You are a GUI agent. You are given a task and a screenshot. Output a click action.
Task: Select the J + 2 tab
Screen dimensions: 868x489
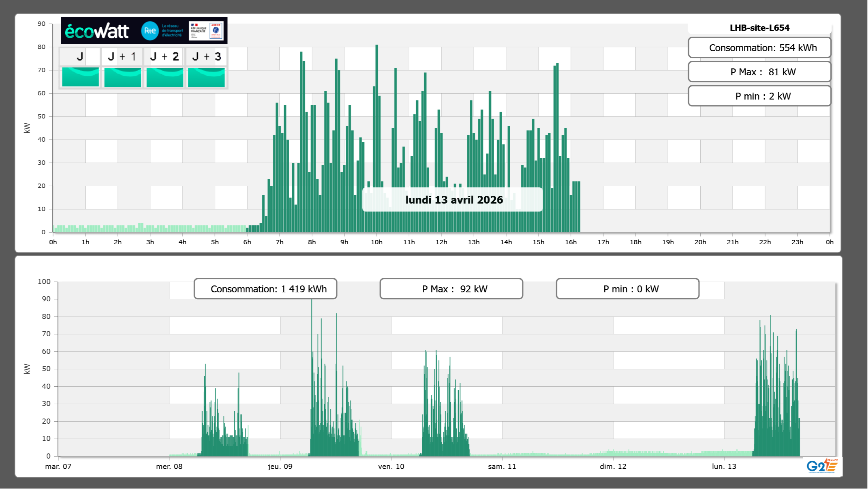165,56
